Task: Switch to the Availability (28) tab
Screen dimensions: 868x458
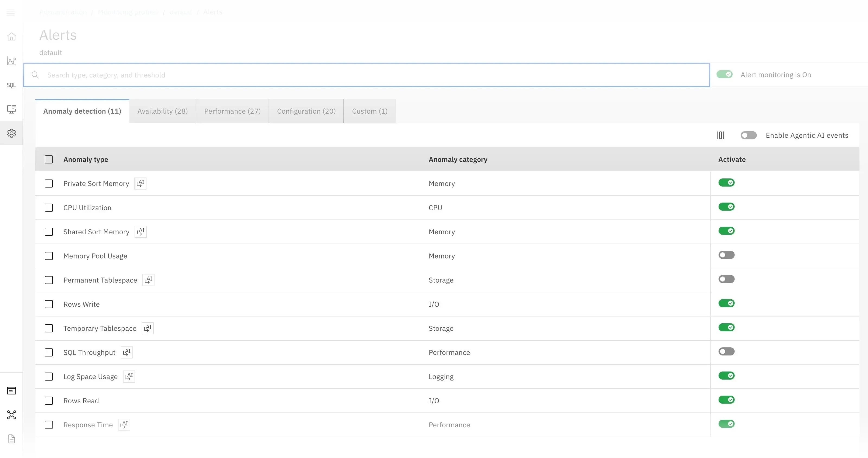Action: pos(162,111)
